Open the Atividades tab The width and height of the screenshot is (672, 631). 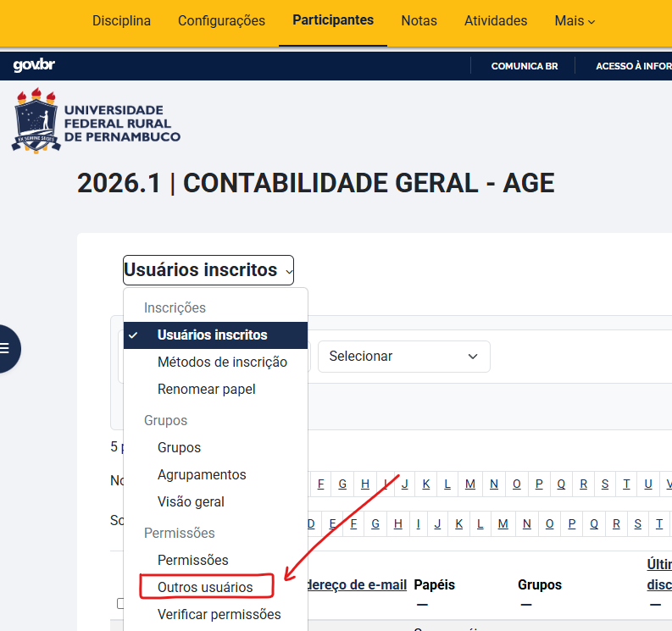(496, 20)
